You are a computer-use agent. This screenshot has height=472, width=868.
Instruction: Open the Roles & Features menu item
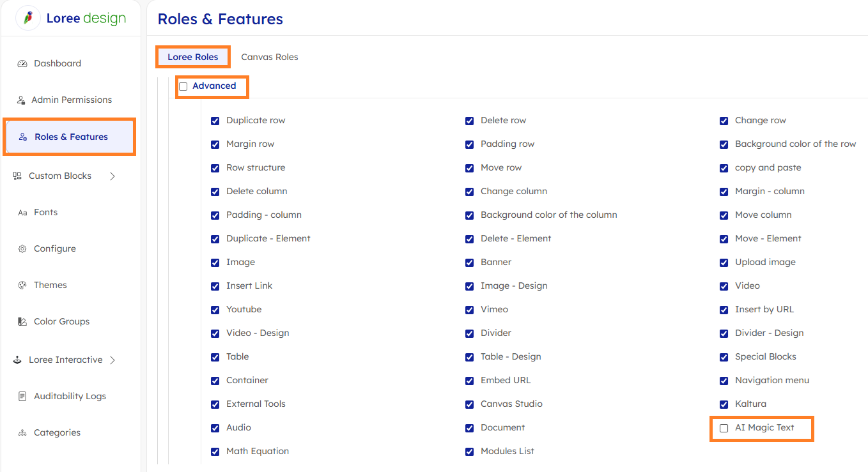pos(70,137)
